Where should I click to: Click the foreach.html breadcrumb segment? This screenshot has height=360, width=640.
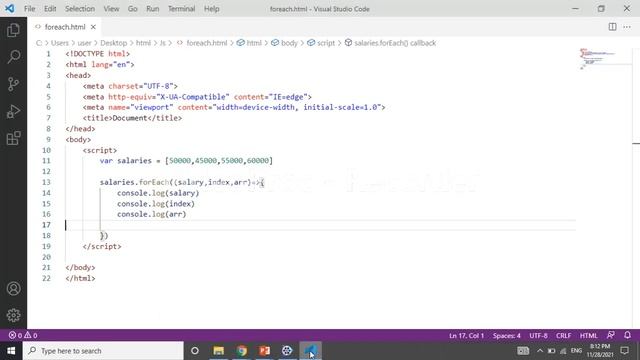[x=202, y=43]
